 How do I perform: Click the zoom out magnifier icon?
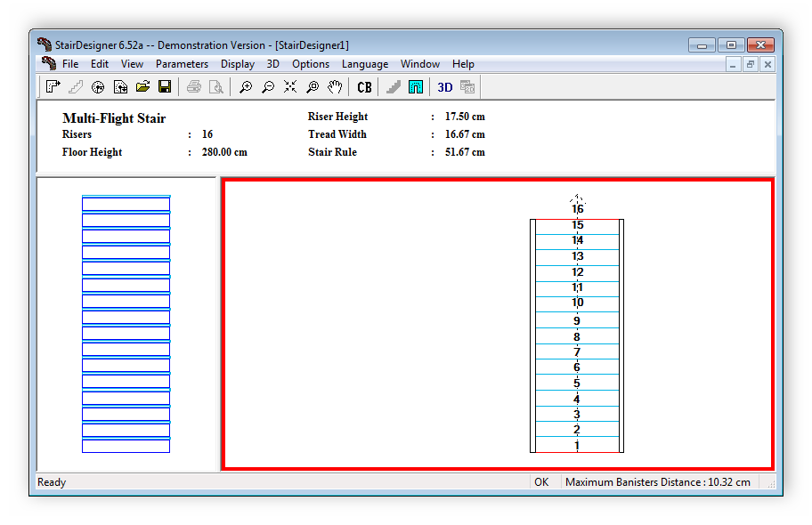(268, 86)
